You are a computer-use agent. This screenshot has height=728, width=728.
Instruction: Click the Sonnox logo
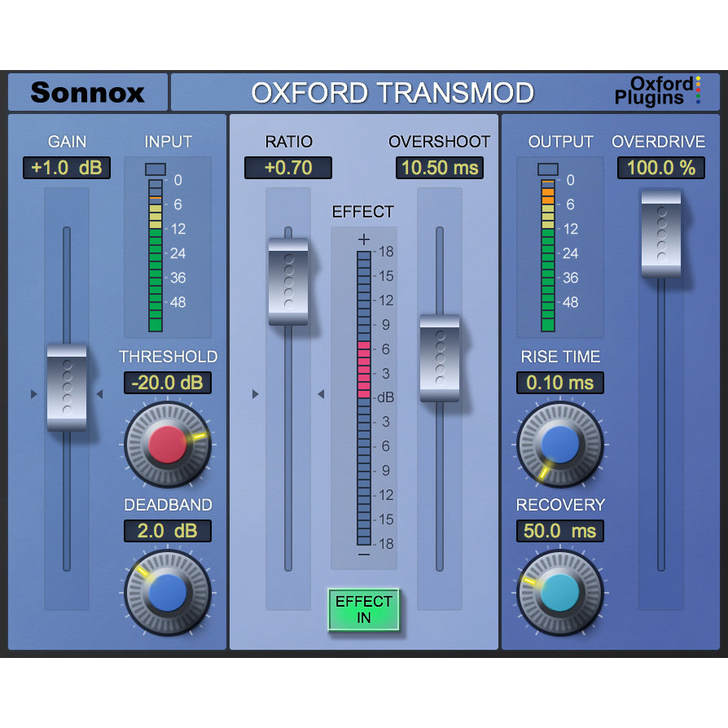[x=88, y=92]
